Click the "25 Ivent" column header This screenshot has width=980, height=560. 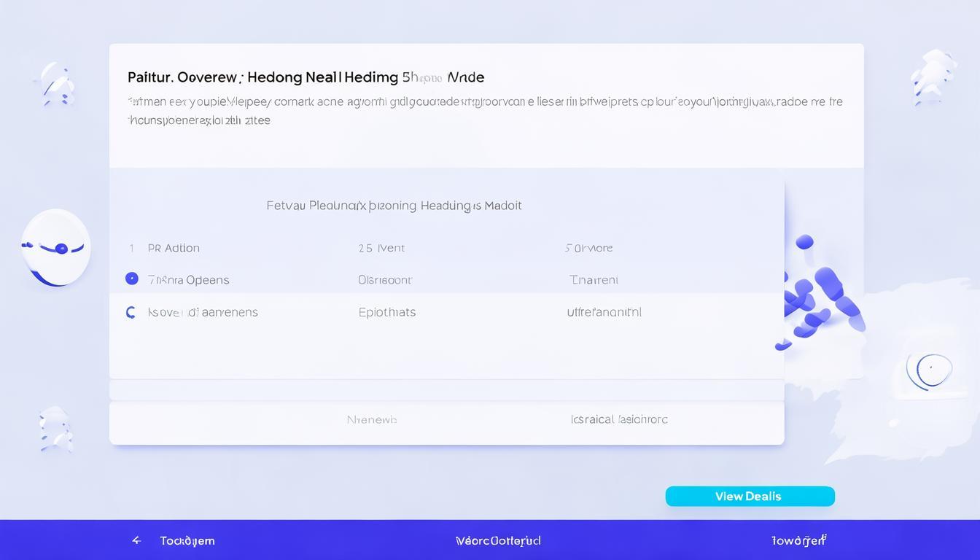pos(381,248)
